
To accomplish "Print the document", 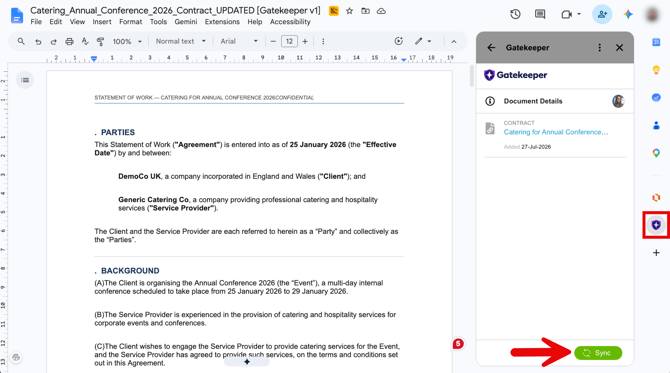I will (69, 41).
